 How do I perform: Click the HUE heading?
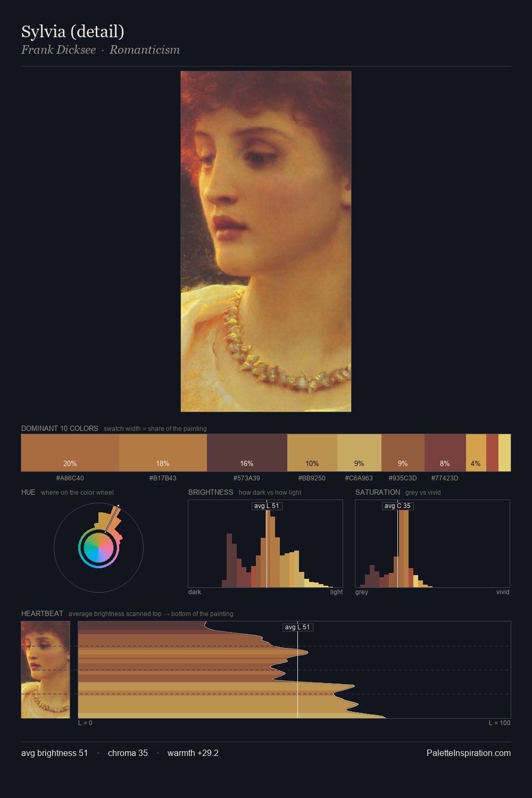point(28,492)
